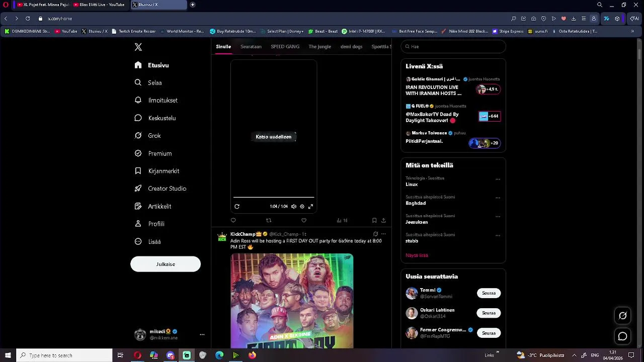Open account menu dots next to mikedi
The height and width of the screenshot is (362, 644).
(x=202, y=334)
